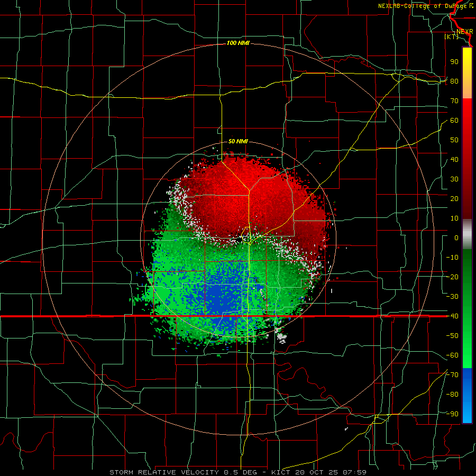Click the "60" value on the velocity scale
Screen dimensions: 476x476
(454, 121)
